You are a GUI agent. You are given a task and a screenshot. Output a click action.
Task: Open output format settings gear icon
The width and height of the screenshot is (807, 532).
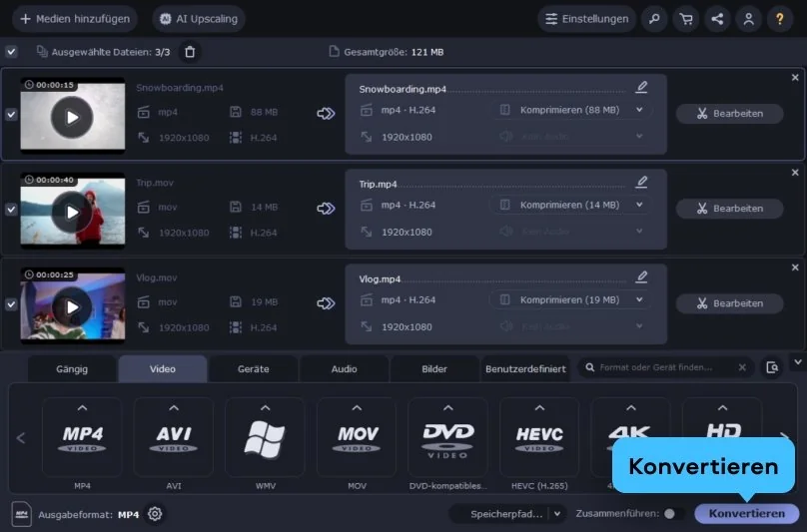coord(155,513)
